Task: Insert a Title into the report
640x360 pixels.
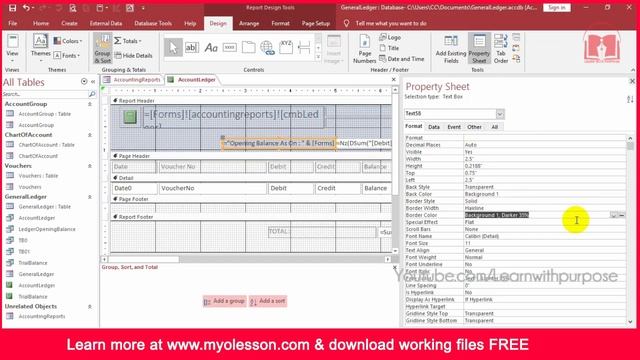Action: tap(389, 48)
